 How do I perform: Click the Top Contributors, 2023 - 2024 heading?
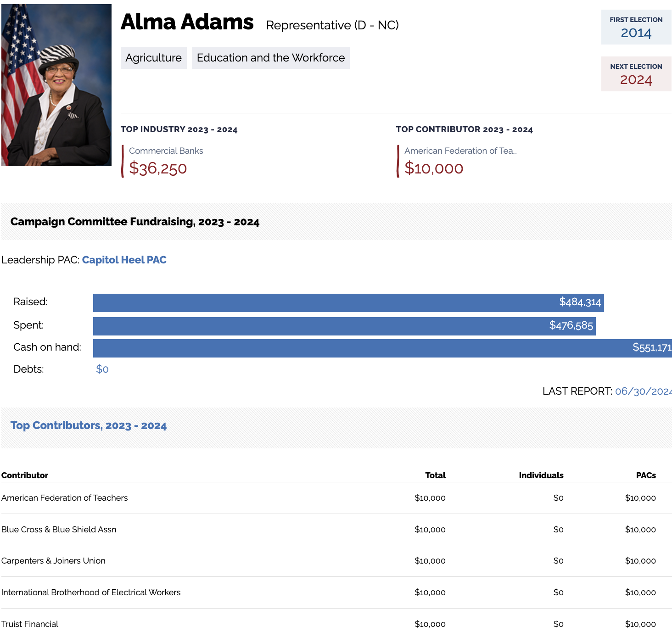[x=89, y=425]
